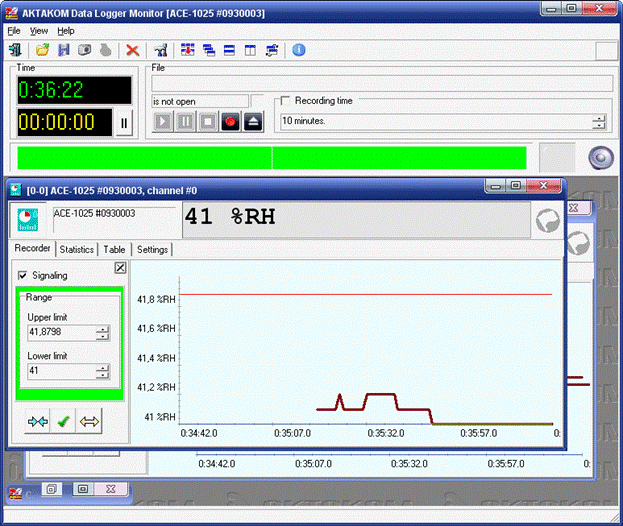The width and height of the screenshot is (623, 526).
Task: Switch to the Statistics tab
Action: pyautogui.click(x=76, y=249)
